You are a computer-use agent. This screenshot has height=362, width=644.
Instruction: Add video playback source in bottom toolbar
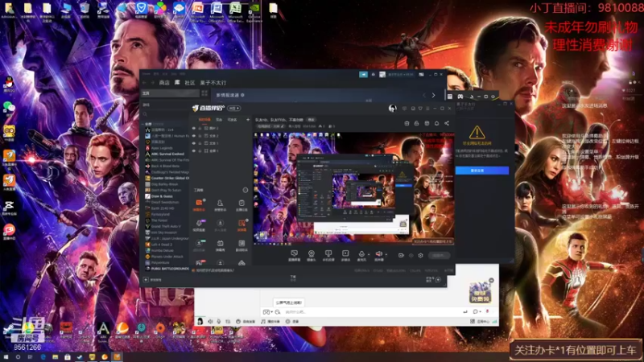point(345,255)
